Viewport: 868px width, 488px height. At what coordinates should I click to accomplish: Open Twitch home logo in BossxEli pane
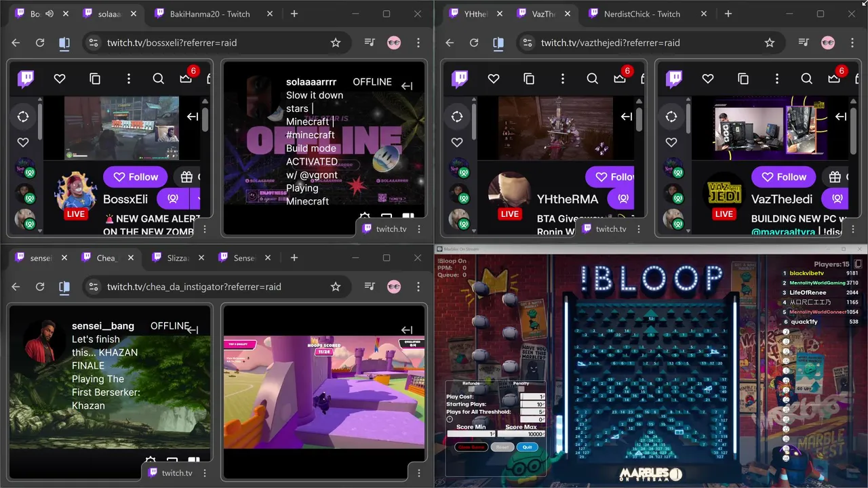click(26, 79)
